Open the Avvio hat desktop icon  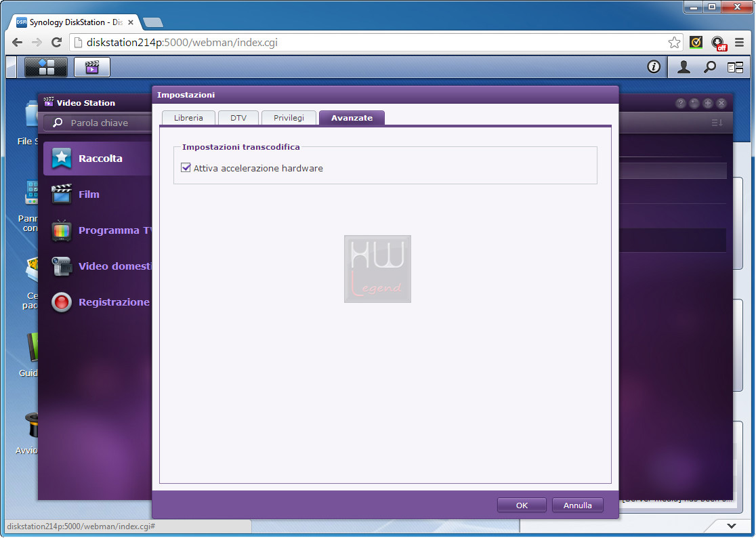(32, 426)
